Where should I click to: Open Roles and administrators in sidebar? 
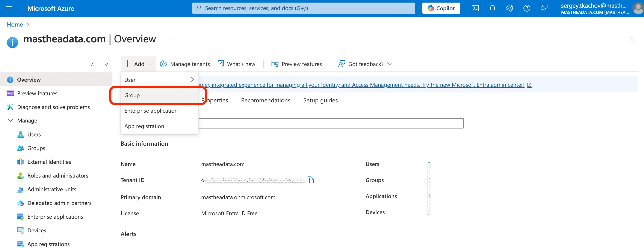point(57,176)
